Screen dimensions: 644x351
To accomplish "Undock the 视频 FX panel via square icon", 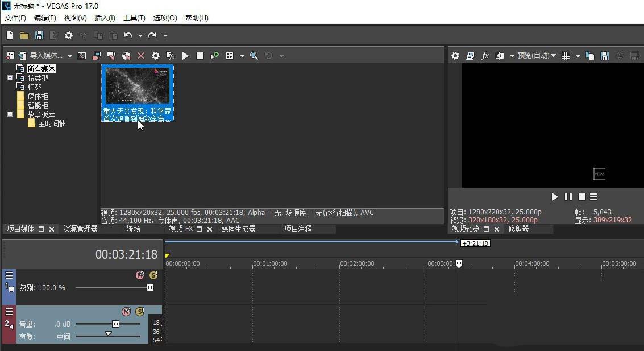I will point(199,229).
